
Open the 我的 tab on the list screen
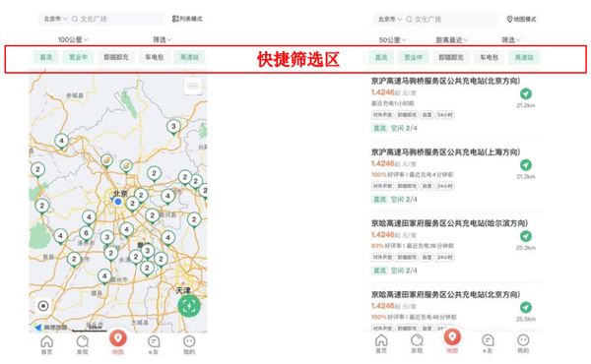point(523,343)
